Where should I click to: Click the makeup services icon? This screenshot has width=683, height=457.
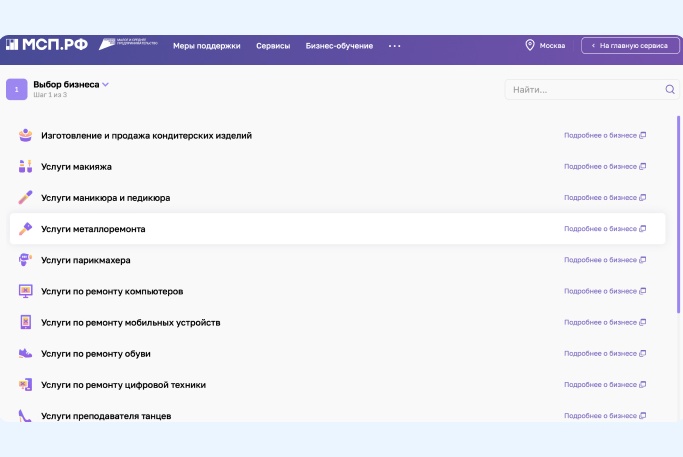click(x=26, y=166)
